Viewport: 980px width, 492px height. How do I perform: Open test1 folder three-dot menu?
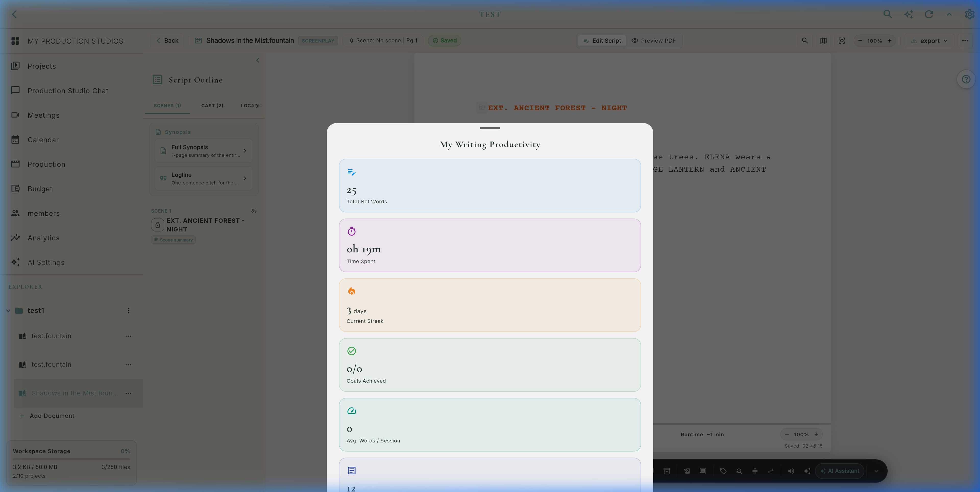pyautogui.click(x=129, y=310)
